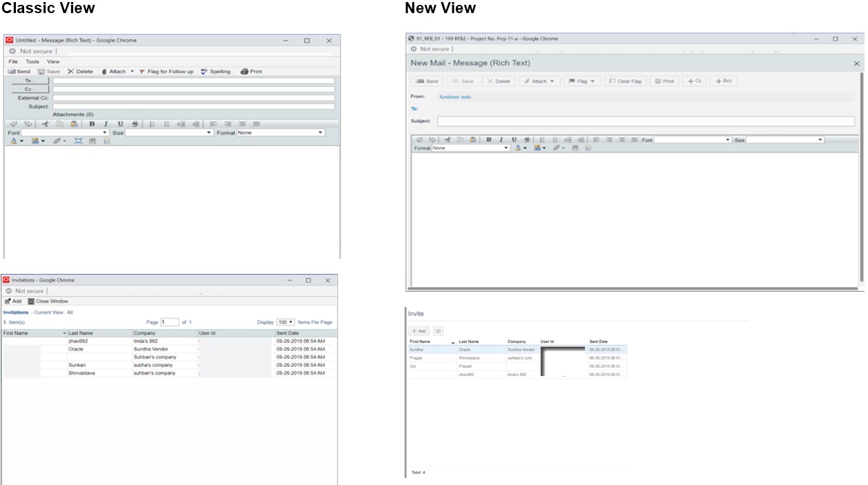Add a Bcc field in New Mail

(x=724, y=81)
